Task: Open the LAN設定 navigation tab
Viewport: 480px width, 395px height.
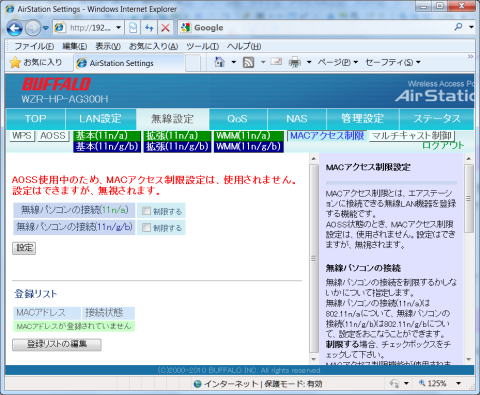Action: tap(100, 119)
